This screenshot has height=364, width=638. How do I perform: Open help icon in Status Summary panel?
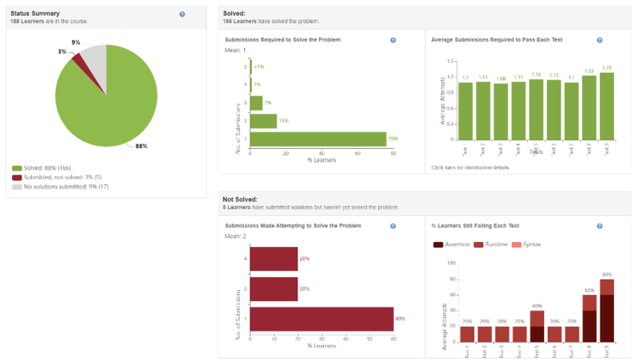183,14
